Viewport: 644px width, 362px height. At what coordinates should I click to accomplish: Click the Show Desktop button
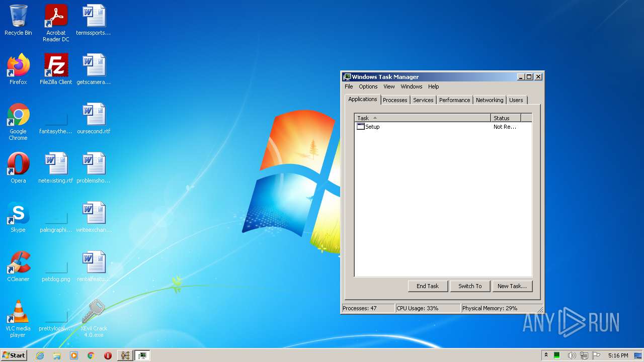[638, 355]
